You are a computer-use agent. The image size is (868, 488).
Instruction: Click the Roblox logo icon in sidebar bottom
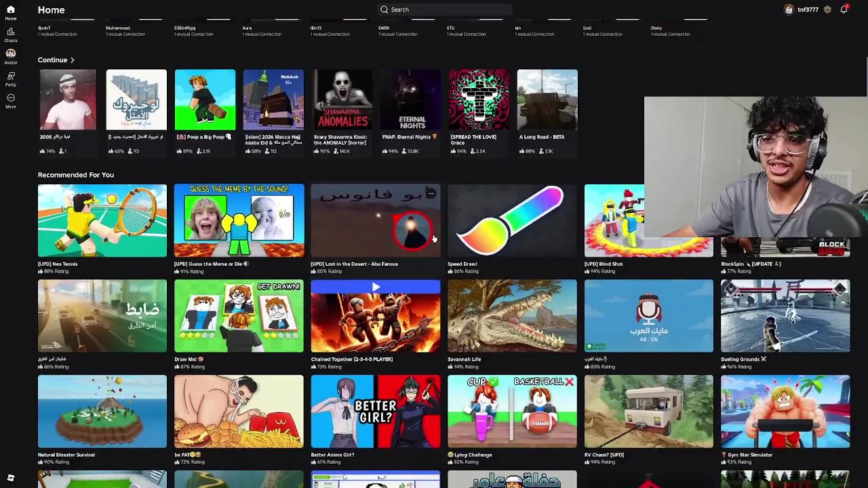coord(10,478)
